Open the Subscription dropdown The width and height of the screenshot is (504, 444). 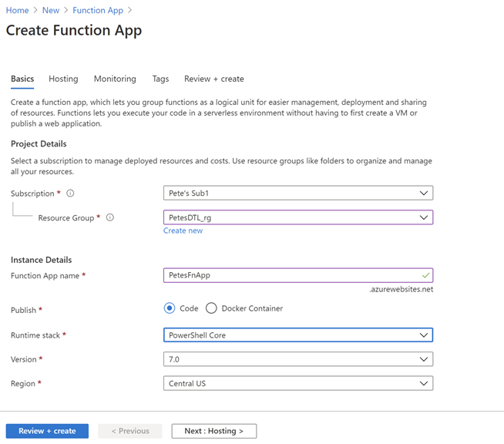297,193
